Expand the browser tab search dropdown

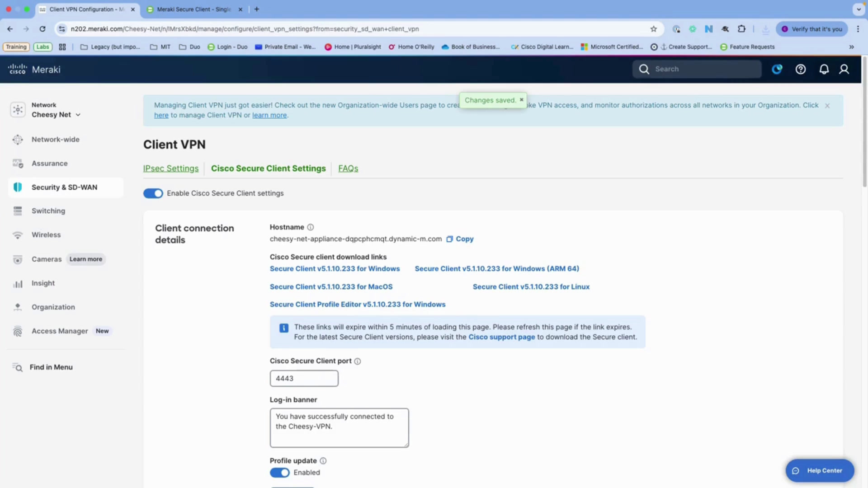coord(859,9)
